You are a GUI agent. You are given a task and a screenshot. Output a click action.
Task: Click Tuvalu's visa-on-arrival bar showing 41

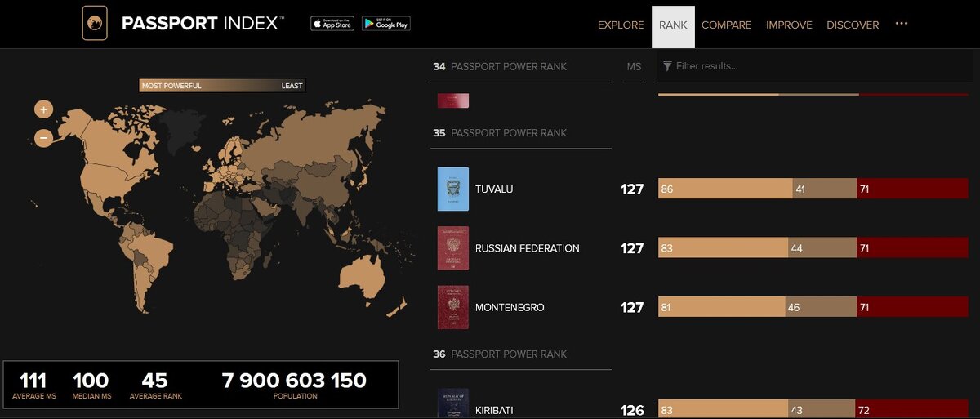click(824, 189)
